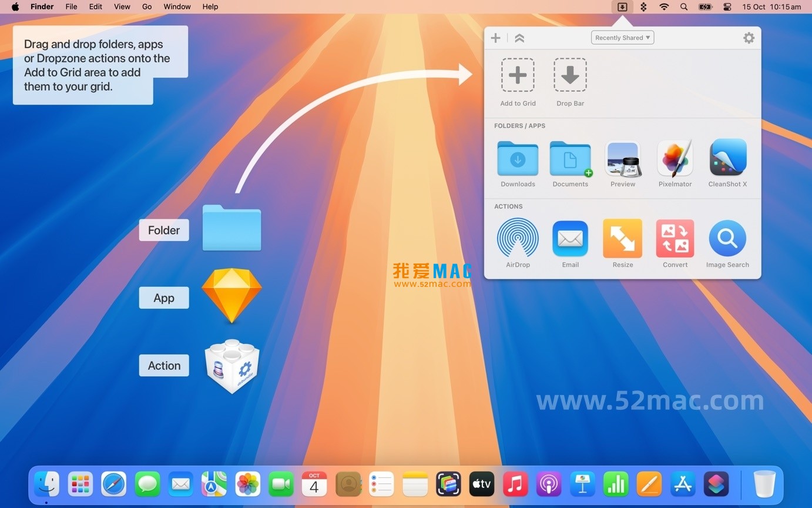Open Dropzone settings via the gear icon

749,37
